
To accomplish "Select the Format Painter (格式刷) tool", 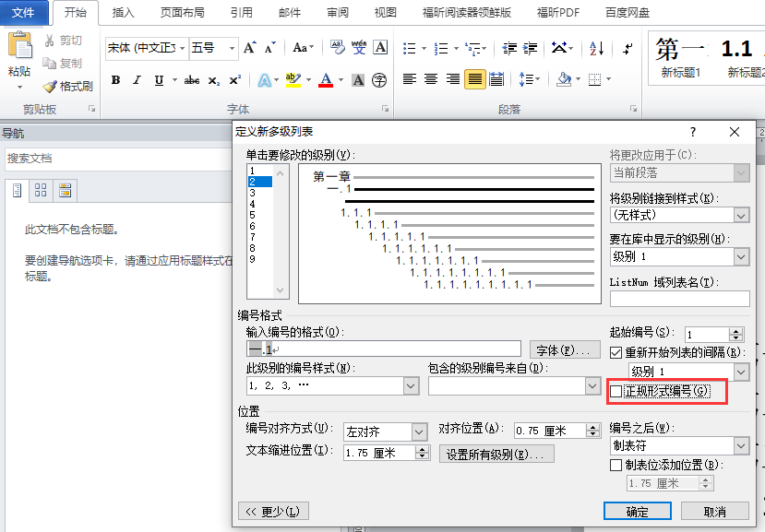I will tap(67, 87).
